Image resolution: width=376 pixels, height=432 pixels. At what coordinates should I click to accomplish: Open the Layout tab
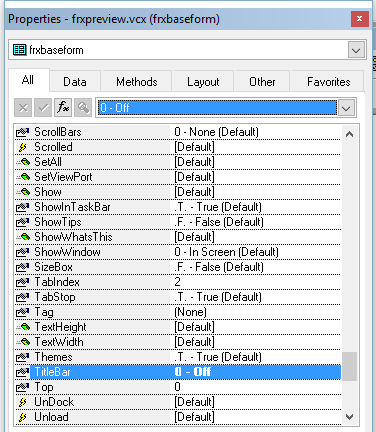(x=203, y=82)
